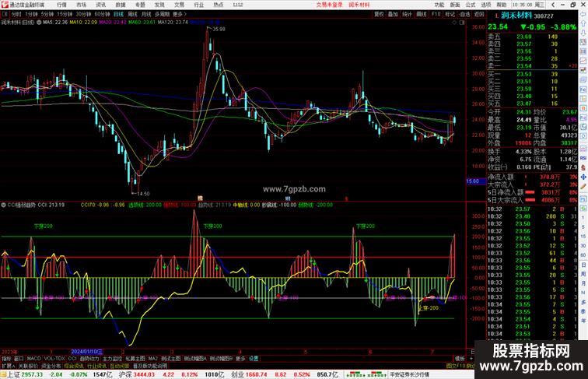The width and height of the screenshot is (588, 379).
Task: Click sidebar shortcut 周 for weekly period
Action: (x=583, y=274)
